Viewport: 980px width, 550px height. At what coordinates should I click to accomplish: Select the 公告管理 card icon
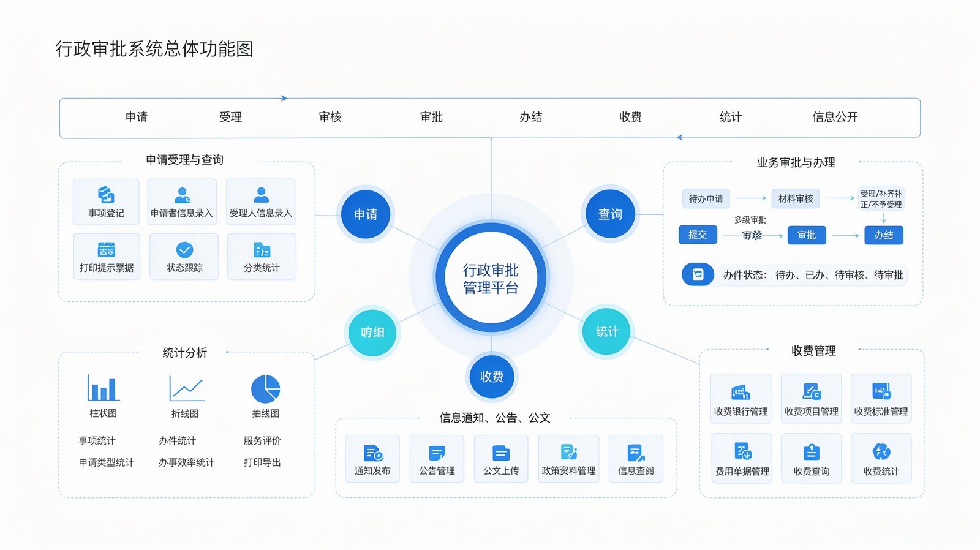pos(437,453)
